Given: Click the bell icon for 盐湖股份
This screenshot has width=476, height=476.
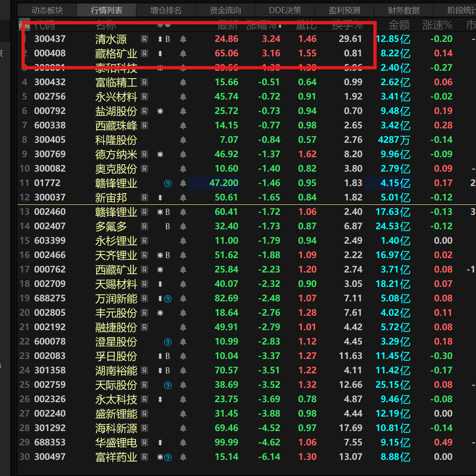Looking at the screenshot, I should point(183,111).
